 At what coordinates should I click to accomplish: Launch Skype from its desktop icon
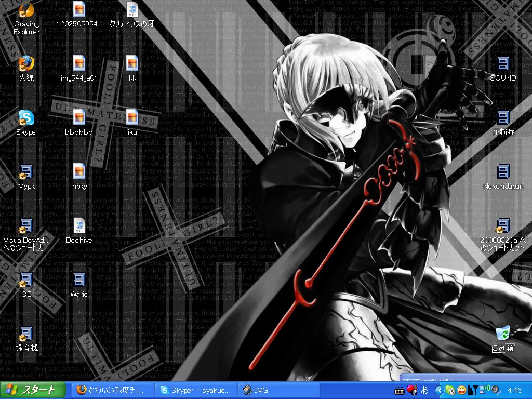pos(26,118)
